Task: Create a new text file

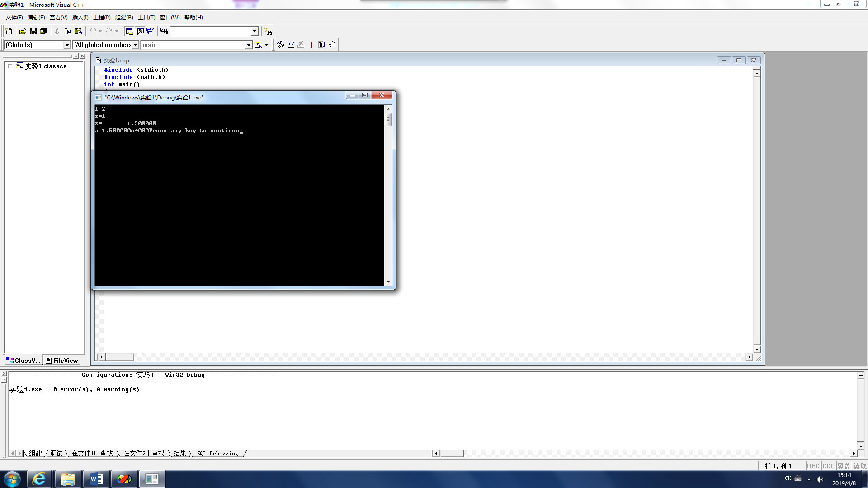Action: 9,31
